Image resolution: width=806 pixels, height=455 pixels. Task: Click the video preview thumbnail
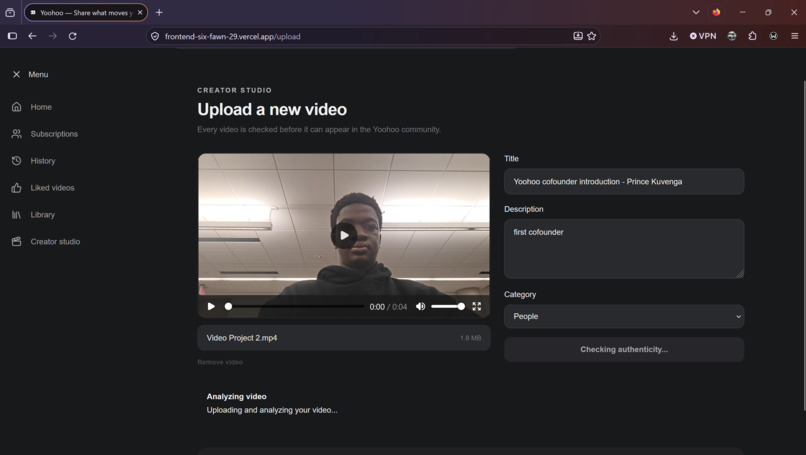[x=344, y=235]
